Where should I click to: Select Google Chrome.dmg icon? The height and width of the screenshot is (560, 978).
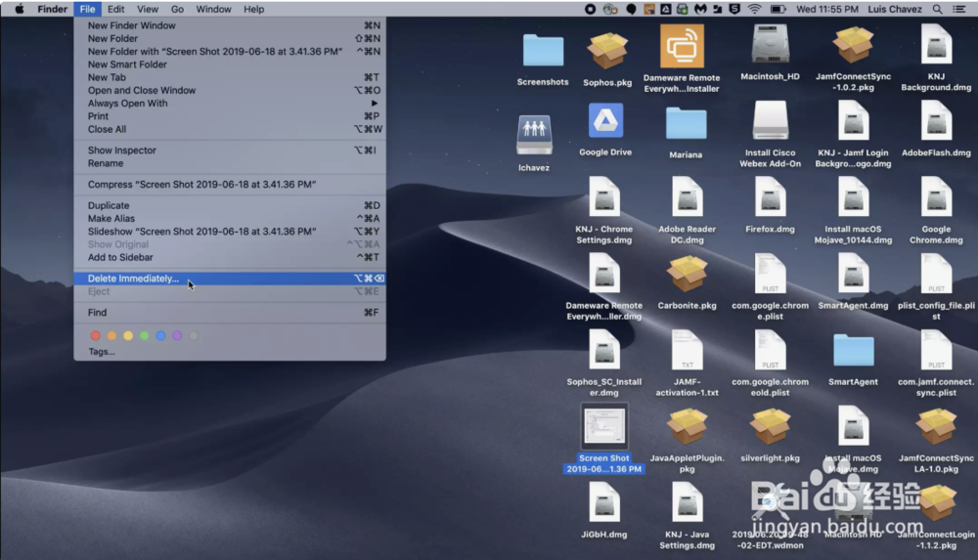[936, 197]
